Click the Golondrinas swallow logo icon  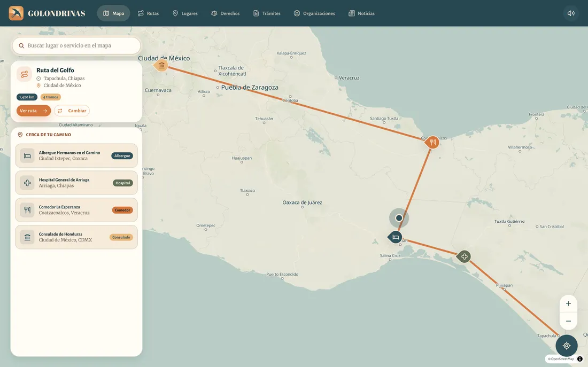click(x=16, y=13)
